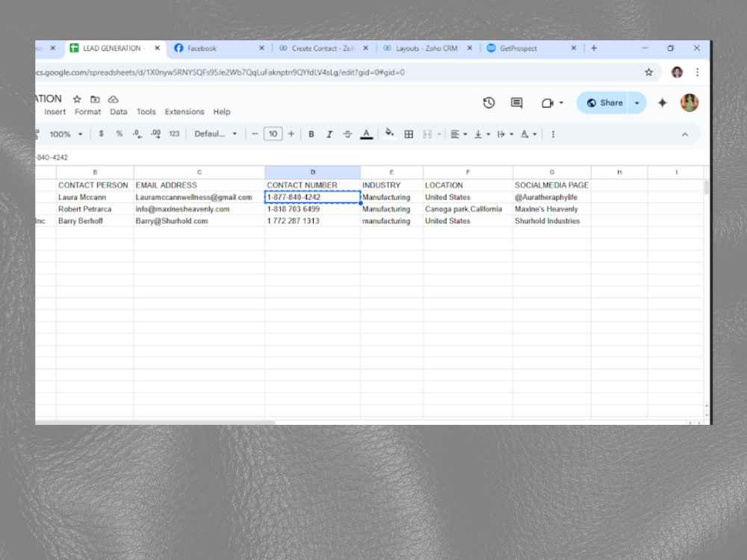Collapse the menus chevron

tap(684, 134)
